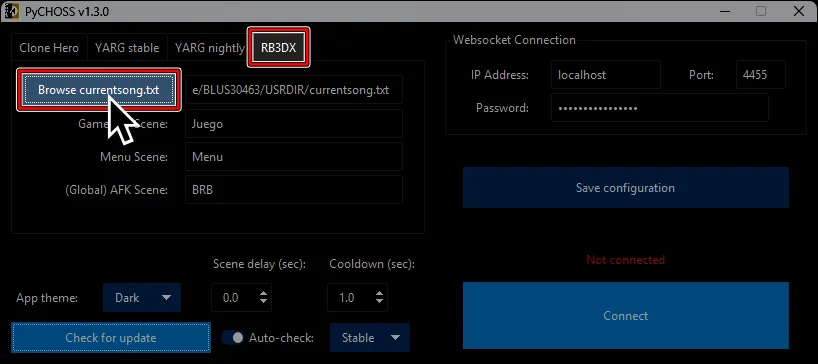Click the Browse currentsong.txt button

click(99, 90)
